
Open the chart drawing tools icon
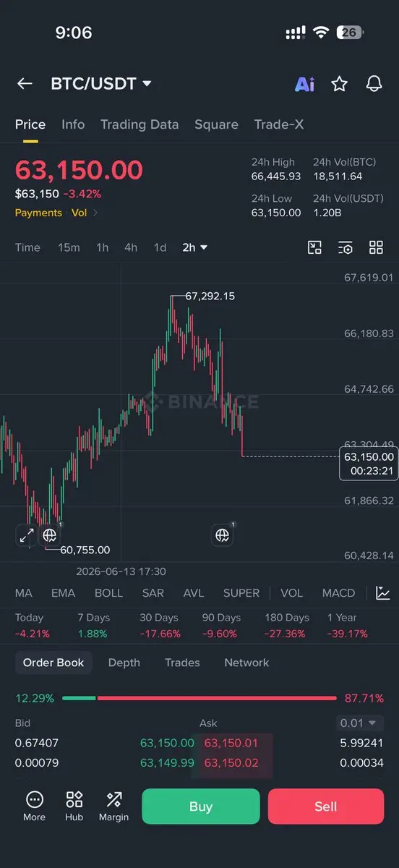point(314,248)
